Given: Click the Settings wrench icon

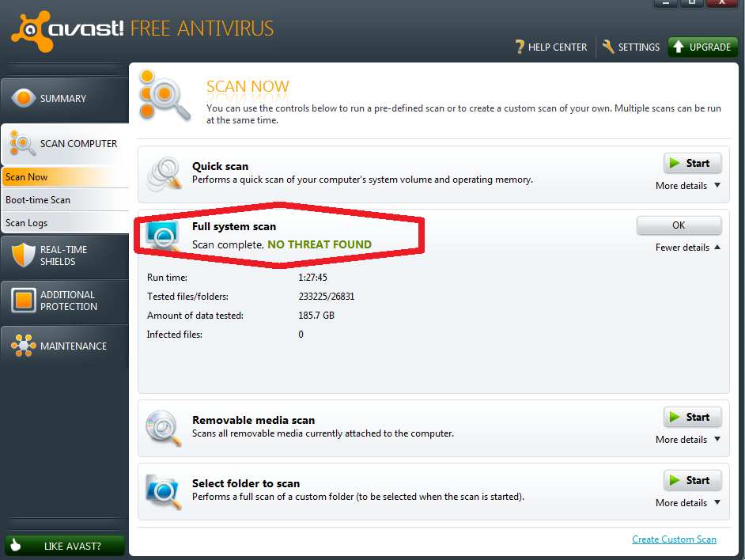Looking at the screenshot, I should 607,47.
